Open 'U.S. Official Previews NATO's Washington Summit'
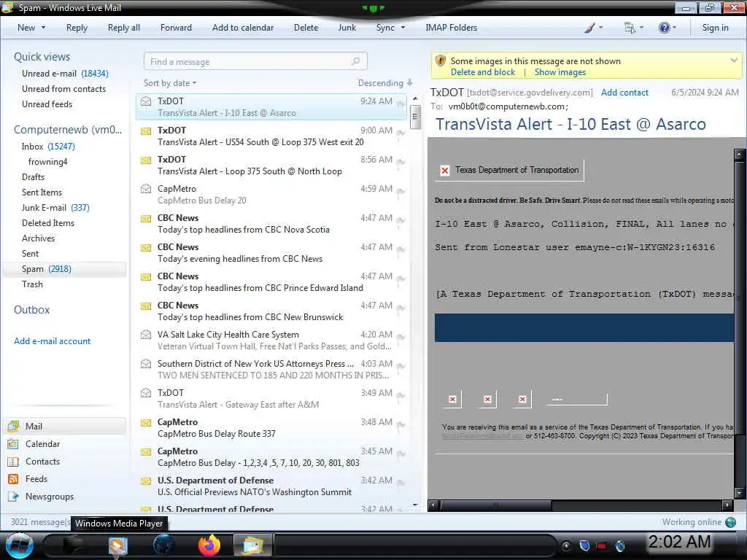Image resolution: width=747 pixels, height=560 pixels. point(271,486)
